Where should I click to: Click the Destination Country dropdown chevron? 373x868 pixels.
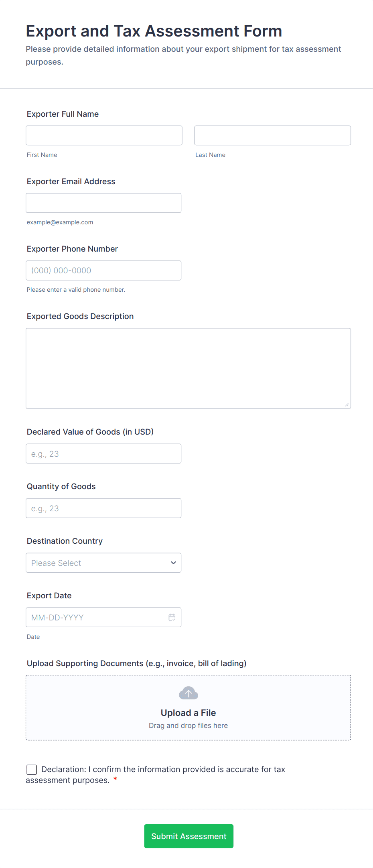pos(173,563)
